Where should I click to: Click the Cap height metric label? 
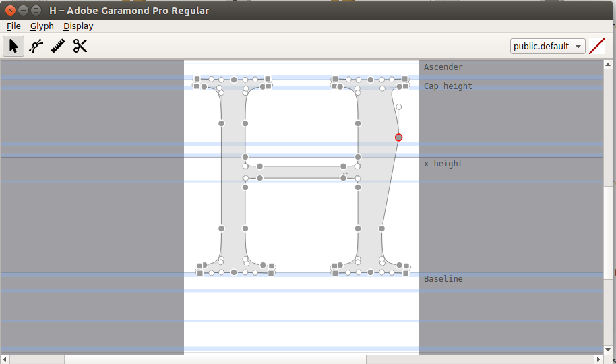coord(448,86)
